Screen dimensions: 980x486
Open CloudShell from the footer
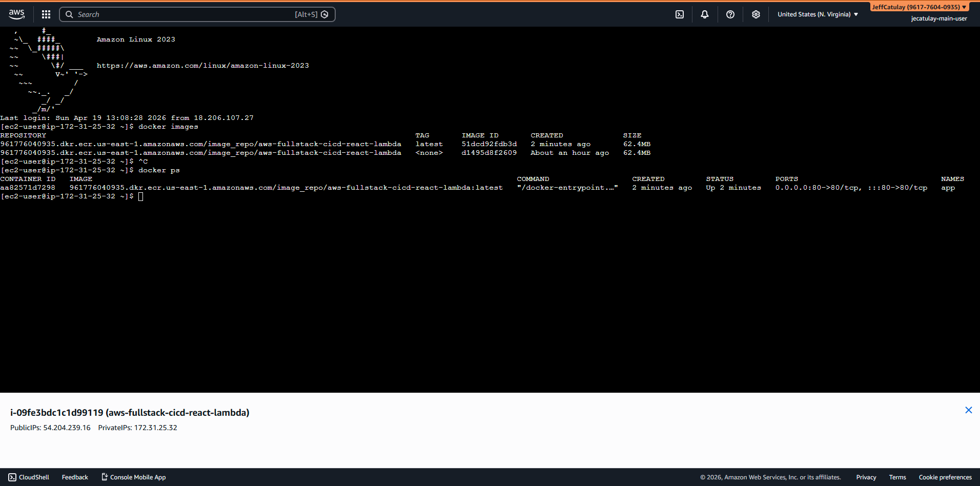click(29, 477)
